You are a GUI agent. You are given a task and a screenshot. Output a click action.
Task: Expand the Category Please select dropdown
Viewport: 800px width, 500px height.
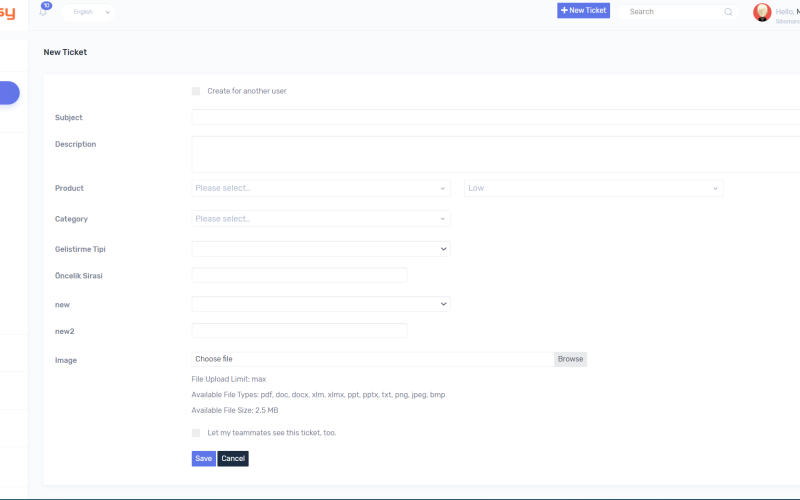tap(321, 219)
